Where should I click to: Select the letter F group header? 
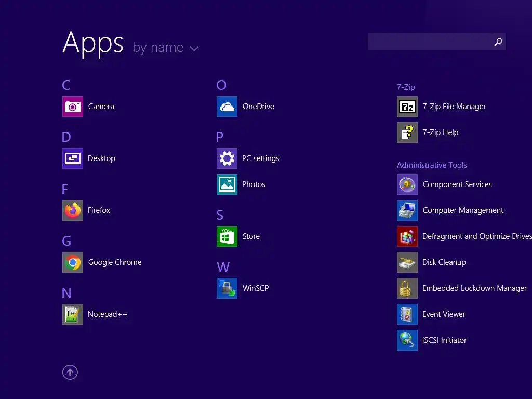click(65, 189)
